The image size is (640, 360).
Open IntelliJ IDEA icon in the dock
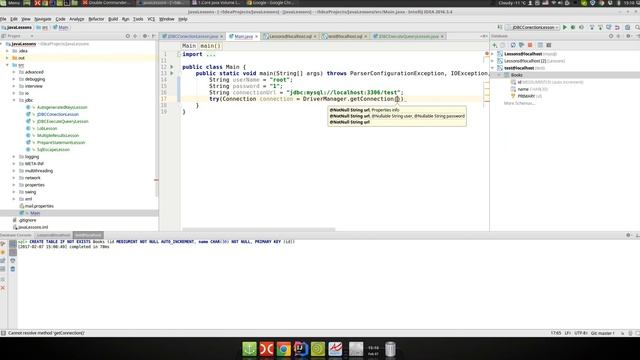point(300,349)
